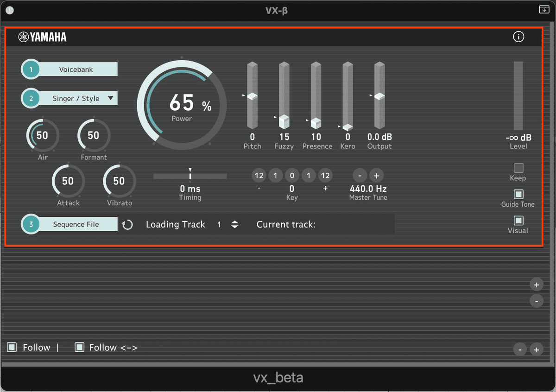This screenshot has width=556, height=392.
Task: Click the vertical zoom plus button
Action: point(536,285)
